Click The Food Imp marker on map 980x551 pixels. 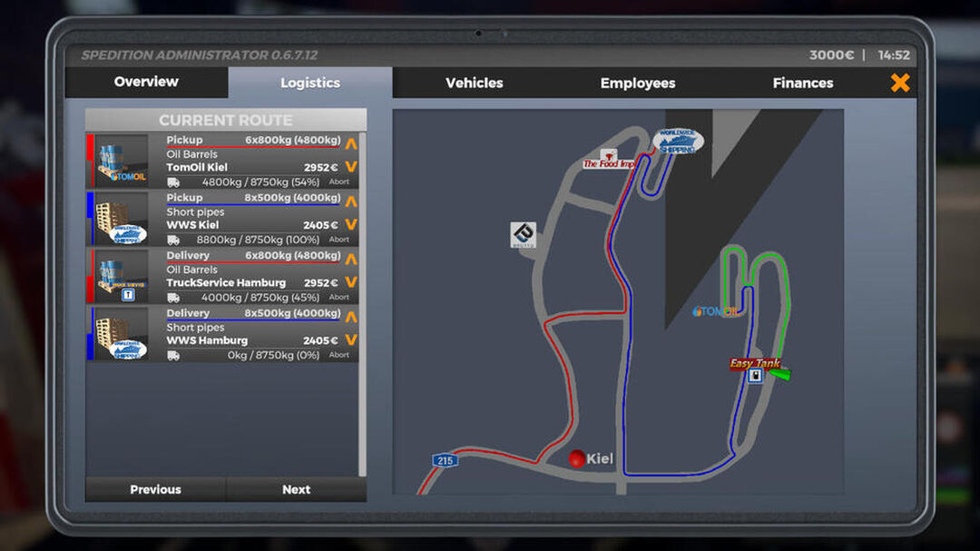[x=608, y=159]
